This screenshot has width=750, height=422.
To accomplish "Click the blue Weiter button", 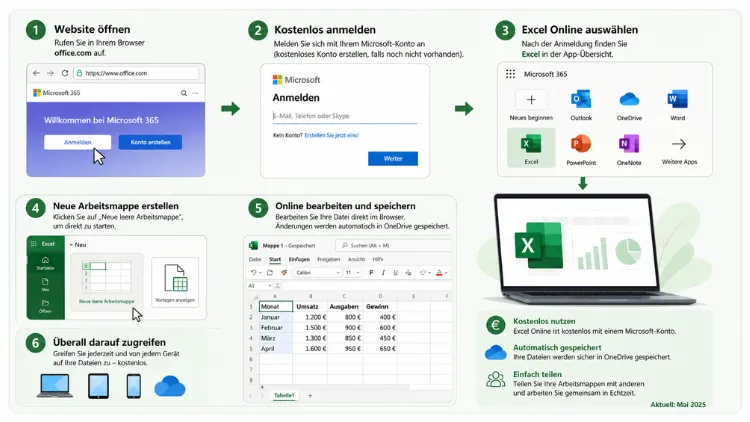I will point(393,158).
